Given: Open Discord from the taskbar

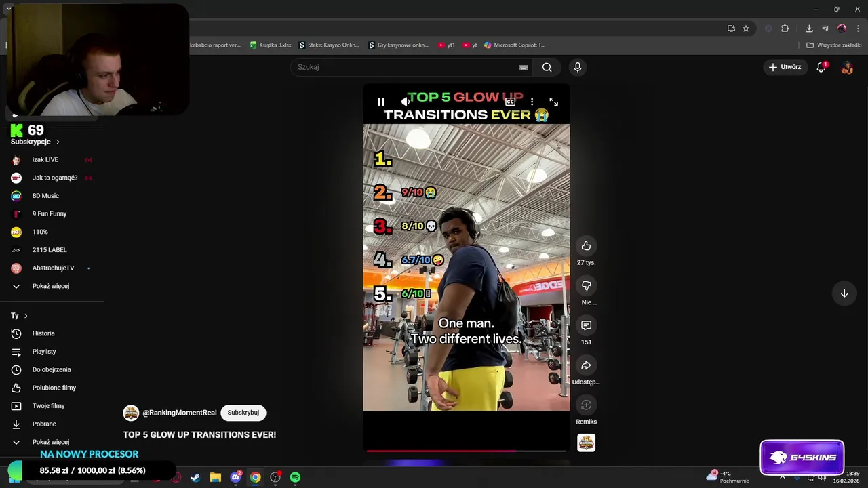Looking at the screenshot, I should pos(235,477).
